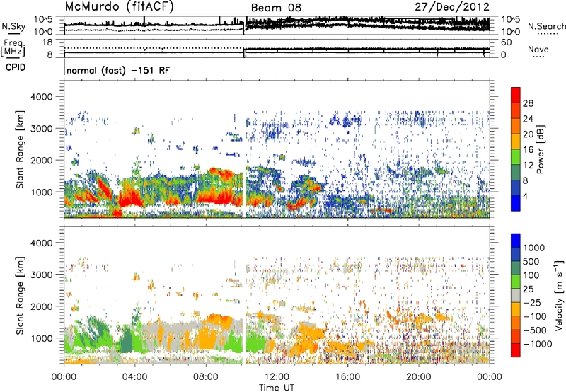Click the '60' Nave axis tick
Image resolution: width=566 pixels, height=392 pixels.
click(506, 42)
